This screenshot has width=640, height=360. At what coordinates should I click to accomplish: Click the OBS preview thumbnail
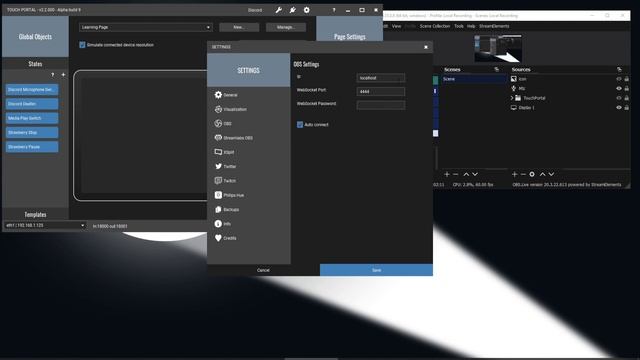[498, 49]
